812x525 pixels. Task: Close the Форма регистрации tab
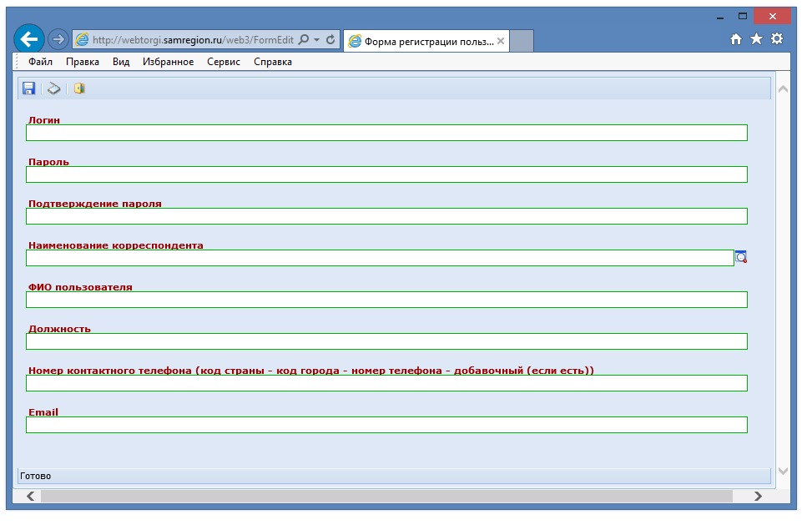pos(501,40)
